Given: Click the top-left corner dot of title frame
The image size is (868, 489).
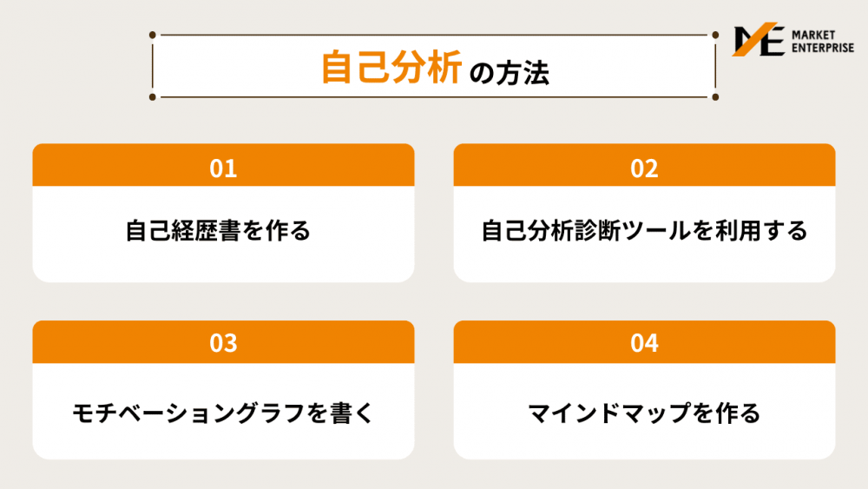Looking at the screenshot, I should [152, 35].
